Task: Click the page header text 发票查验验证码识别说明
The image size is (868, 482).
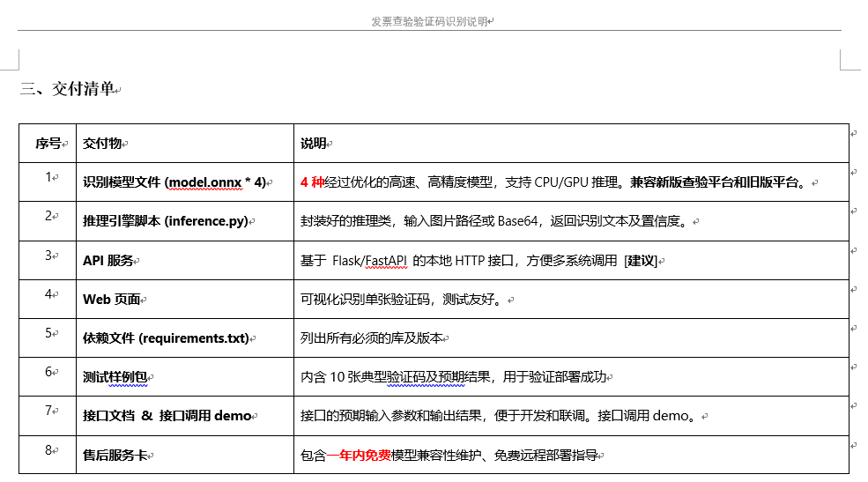Action: [x=429, y=21]
